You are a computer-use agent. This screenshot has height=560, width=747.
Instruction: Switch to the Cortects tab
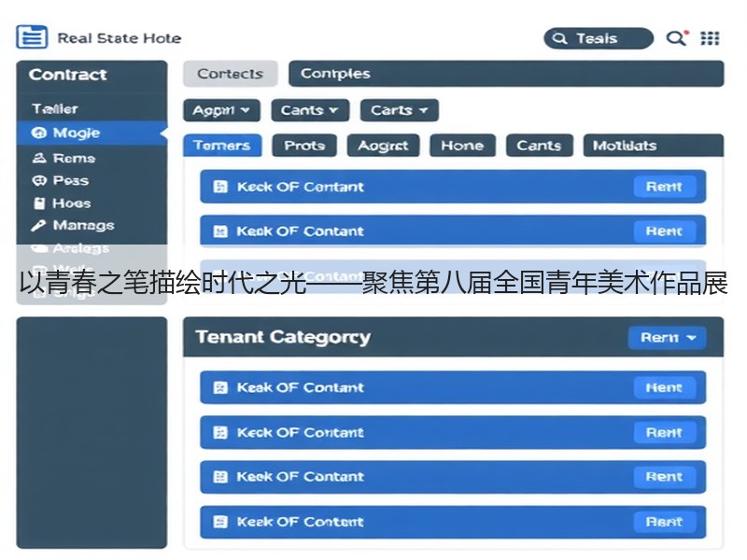coord(230,74)
